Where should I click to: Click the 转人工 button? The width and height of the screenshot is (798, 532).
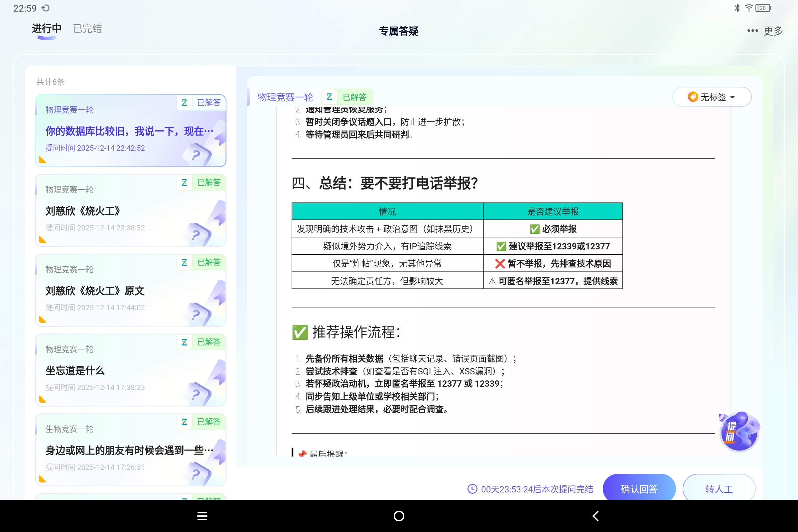pos(718,488)
